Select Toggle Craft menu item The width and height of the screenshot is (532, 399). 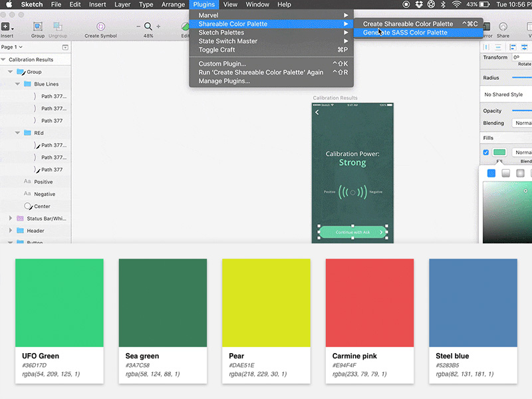(x=271, y=50)
